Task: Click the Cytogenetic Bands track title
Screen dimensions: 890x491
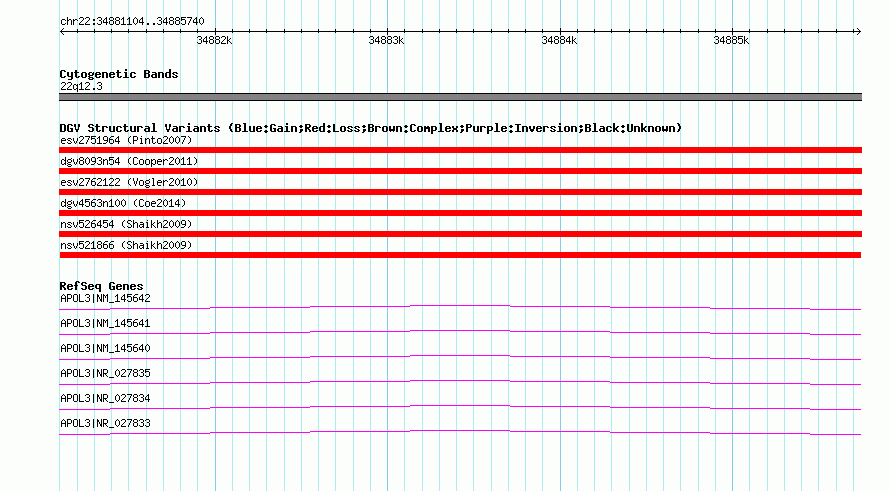Action: point(119,74)
